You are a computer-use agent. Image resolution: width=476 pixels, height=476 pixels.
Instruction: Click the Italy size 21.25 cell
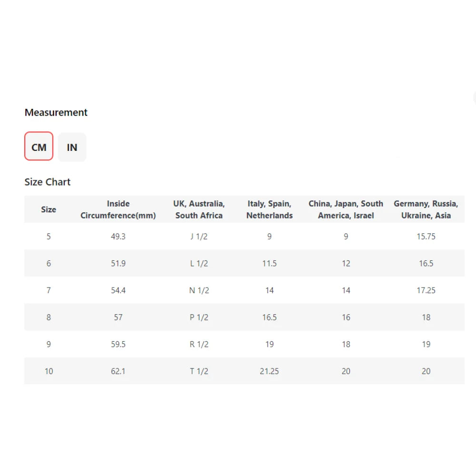pos(269,371)
